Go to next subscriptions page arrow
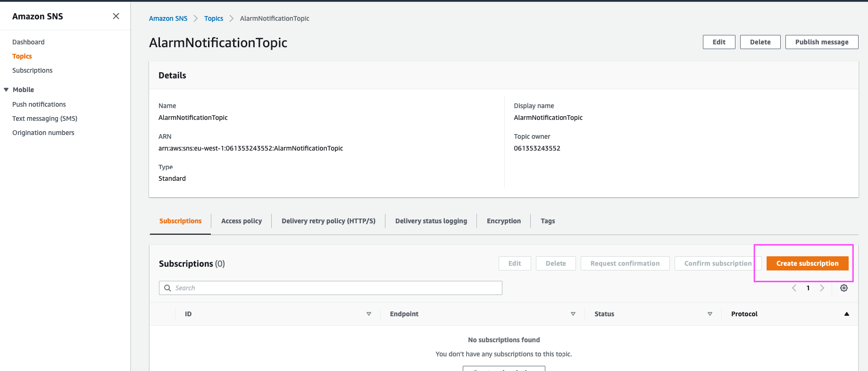The width and height of the screenshot is (868, 371). point(822,288)
